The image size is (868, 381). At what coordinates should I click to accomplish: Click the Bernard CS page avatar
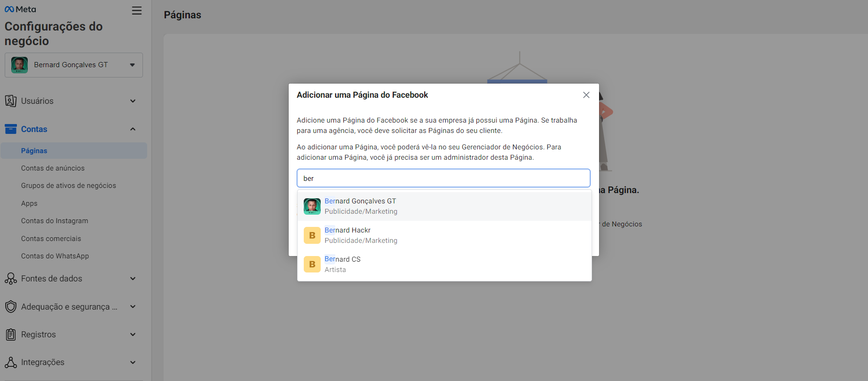(x=312, y=264)
